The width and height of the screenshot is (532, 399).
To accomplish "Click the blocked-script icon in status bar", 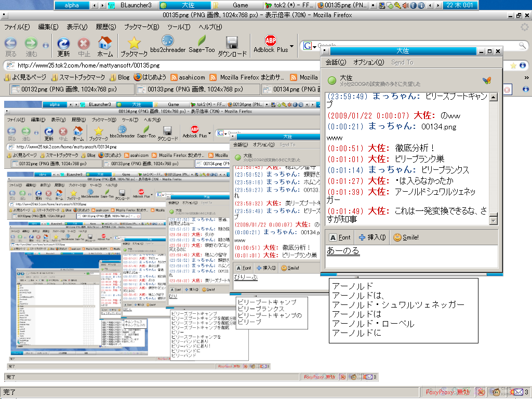I will tap(480, 392).
